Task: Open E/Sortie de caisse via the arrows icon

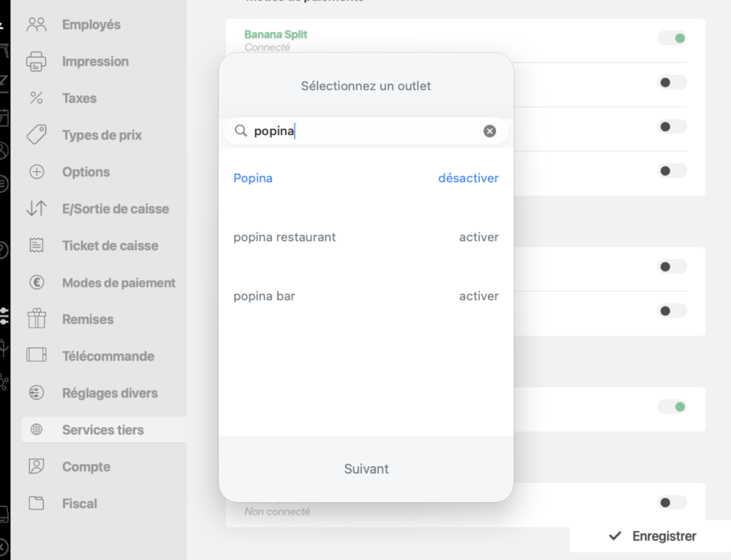Action: point(36,208)
